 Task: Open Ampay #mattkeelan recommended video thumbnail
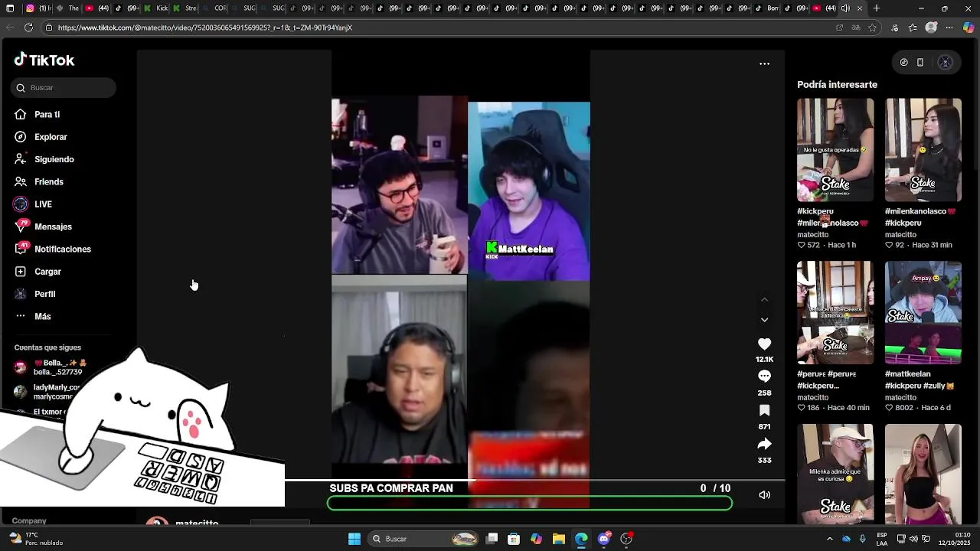(x=923, y=313)
